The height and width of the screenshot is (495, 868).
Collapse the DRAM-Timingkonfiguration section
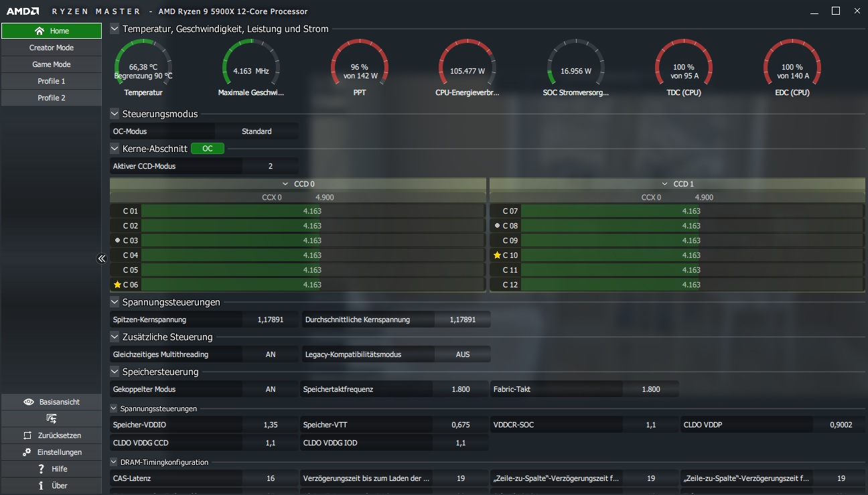click(x=114, y=462)
